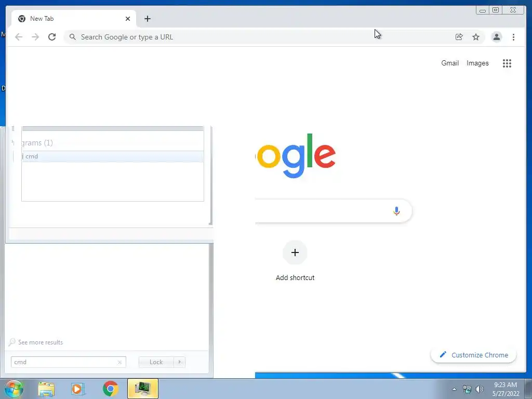Open the Images link
The image size is (532, 399).
click(x=477, y=63)
